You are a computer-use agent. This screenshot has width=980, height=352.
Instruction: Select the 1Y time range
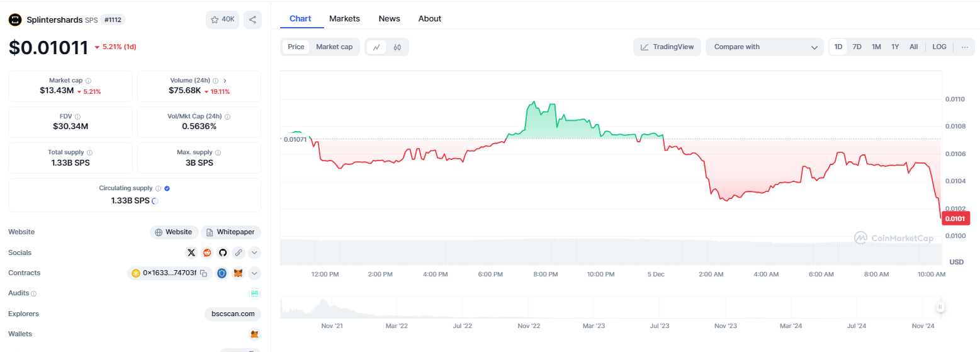[x=895, y=47]
